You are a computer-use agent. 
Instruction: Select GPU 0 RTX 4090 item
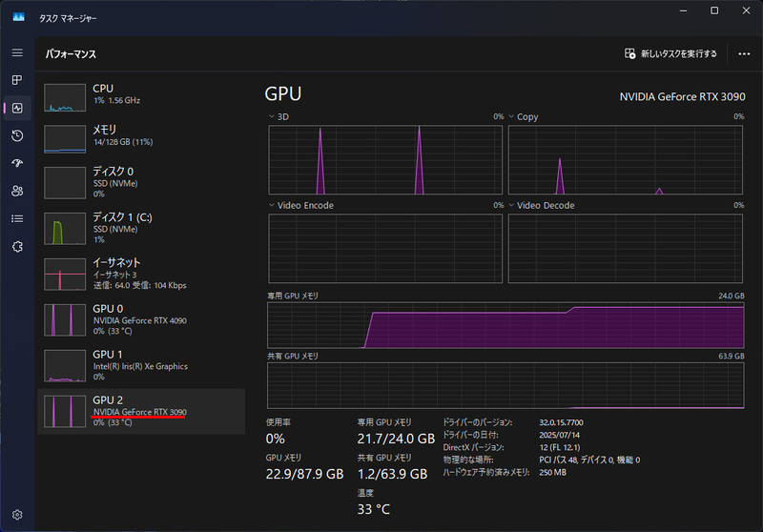click(141, 319)
